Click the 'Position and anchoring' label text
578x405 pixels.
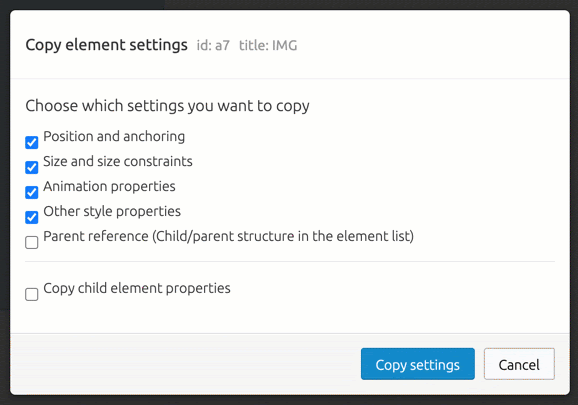tap(114, 137)
